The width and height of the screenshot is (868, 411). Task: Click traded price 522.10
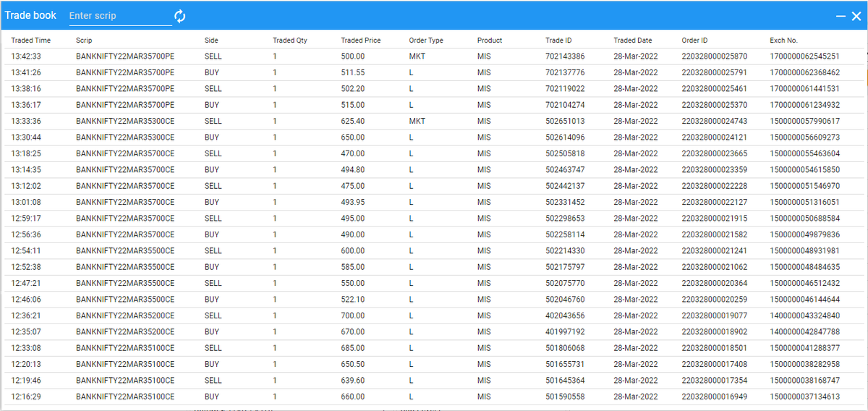click(352, 300)
